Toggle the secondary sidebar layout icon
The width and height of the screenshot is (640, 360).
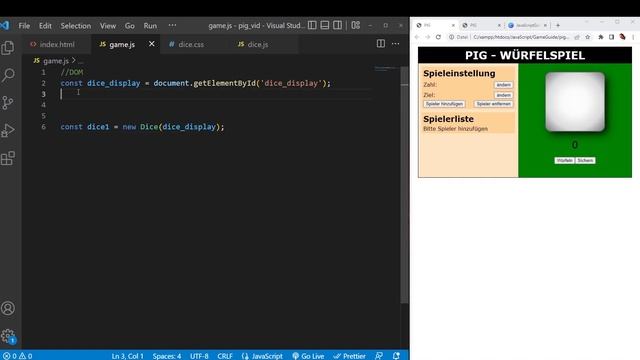pos(338,25)
